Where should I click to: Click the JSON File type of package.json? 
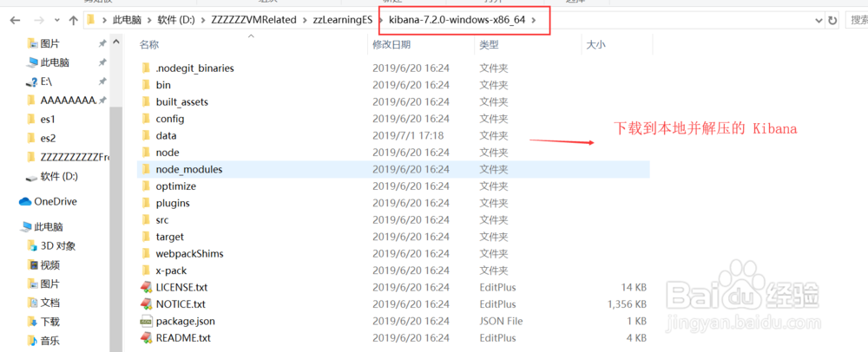pyautogui.click(x=501, y=321)
